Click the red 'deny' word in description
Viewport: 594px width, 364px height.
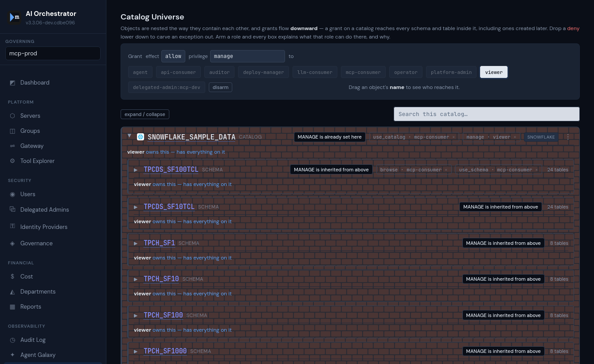pyautogui.click(x=573, y=28)
